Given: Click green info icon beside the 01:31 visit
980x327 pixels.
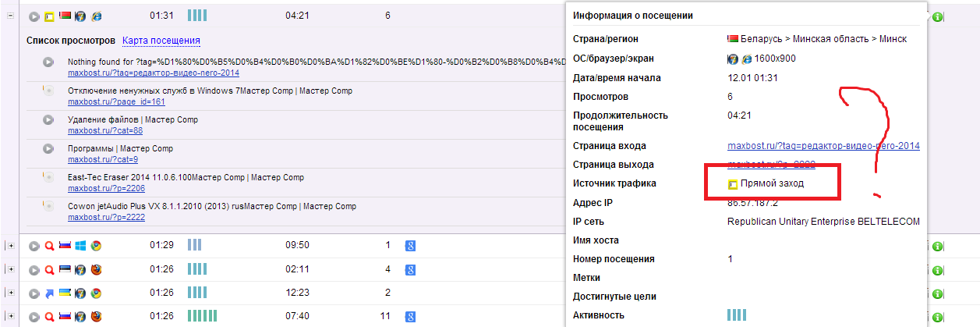Looking at the screenshot, I should pos(937,17).
